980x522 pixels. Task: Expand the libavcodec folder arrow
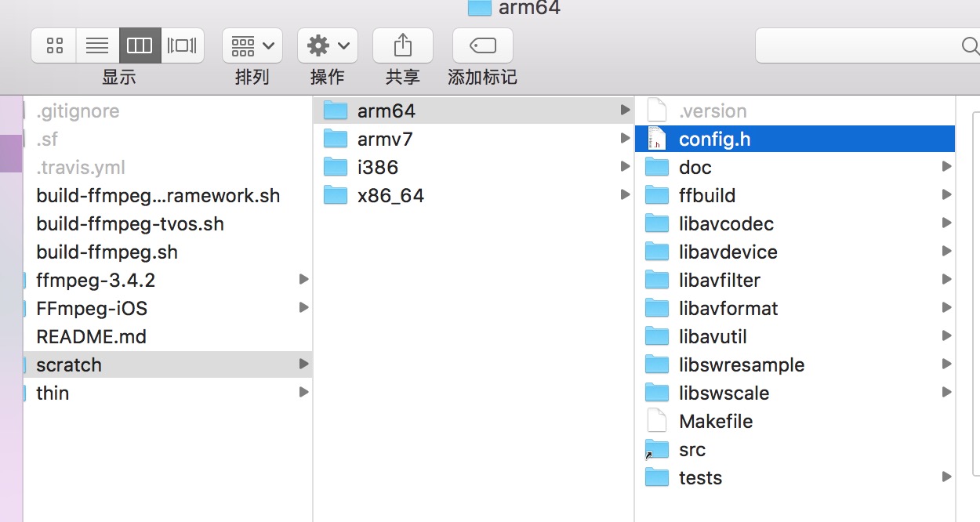946,223
